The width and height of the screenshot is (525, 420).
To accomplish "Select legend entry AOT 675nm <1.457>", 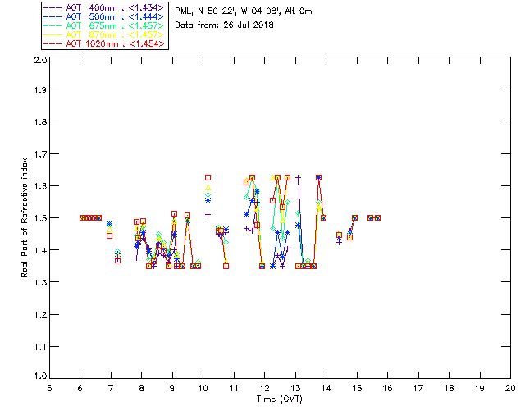I will 104,25.
